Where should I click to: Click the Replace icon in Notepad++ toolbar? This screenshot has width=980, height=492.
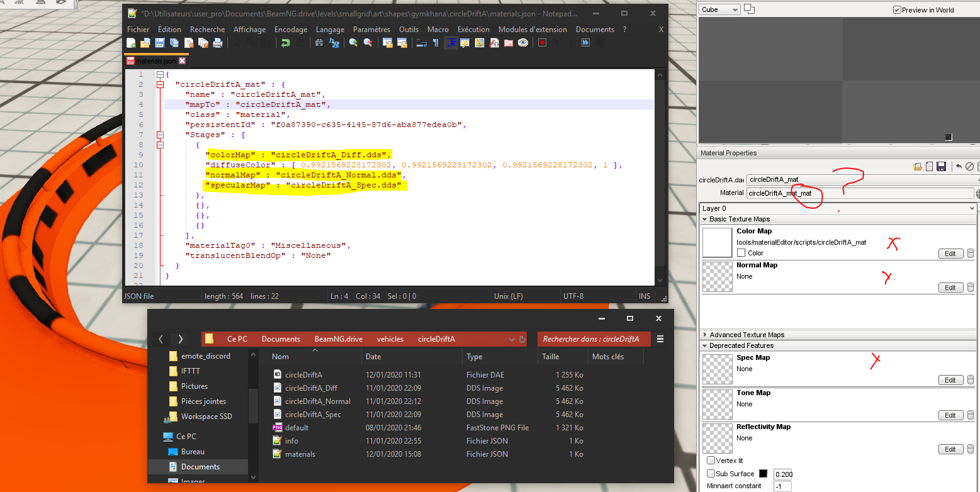point(334,43)
